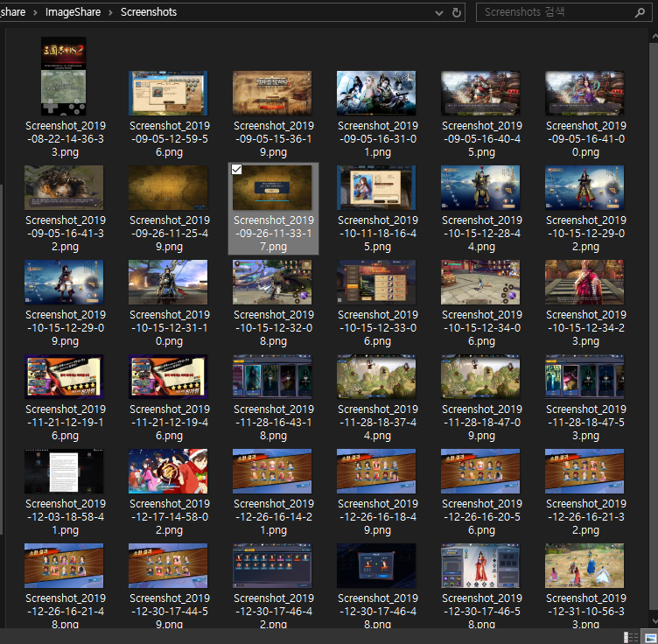Select thumbnail Screenshot_2019-09-05-16-41-00.png

tap(584, 93)
